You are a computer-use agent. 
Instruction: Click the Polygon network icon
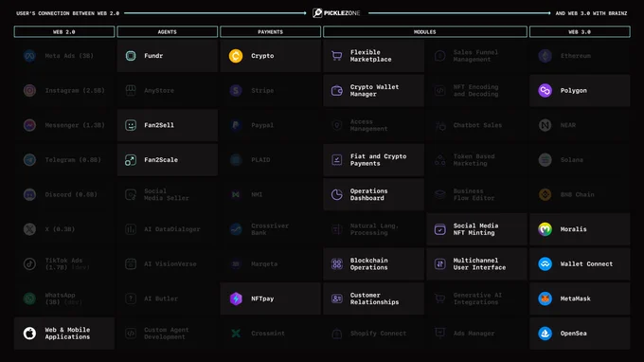click(x=545, y=90)
